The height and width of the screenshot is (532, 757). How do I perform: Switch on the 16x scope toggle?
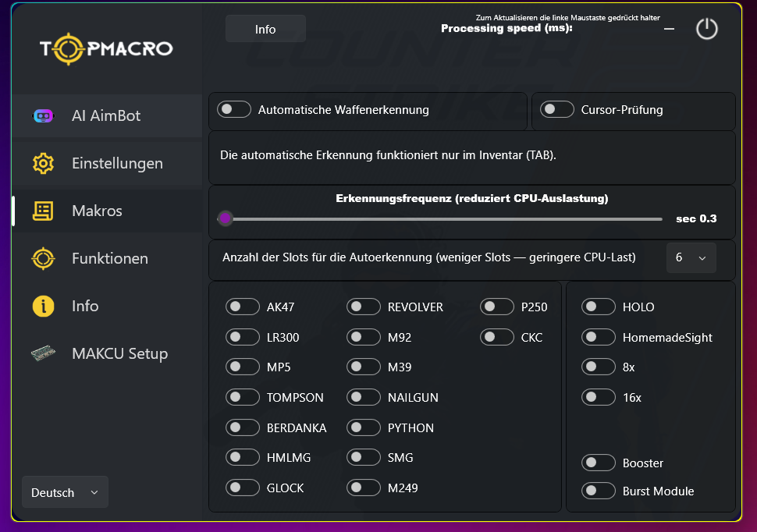coord(598,397)
